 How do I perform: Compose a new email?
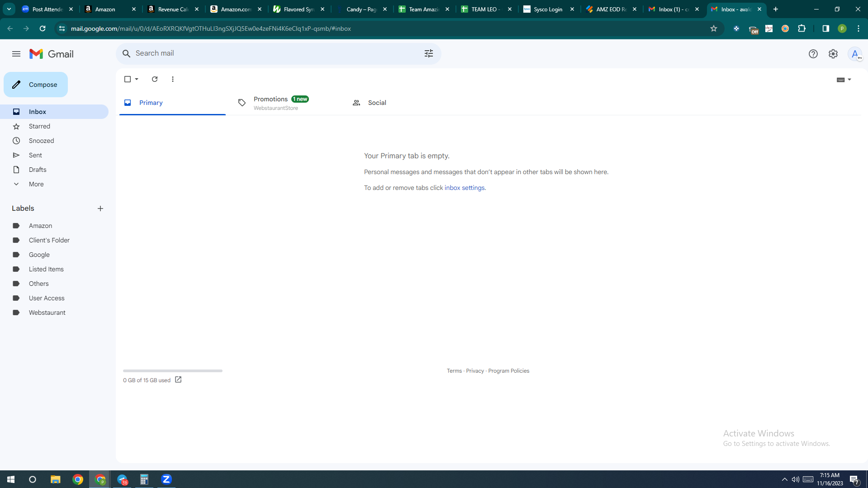(x=36, y=85)
